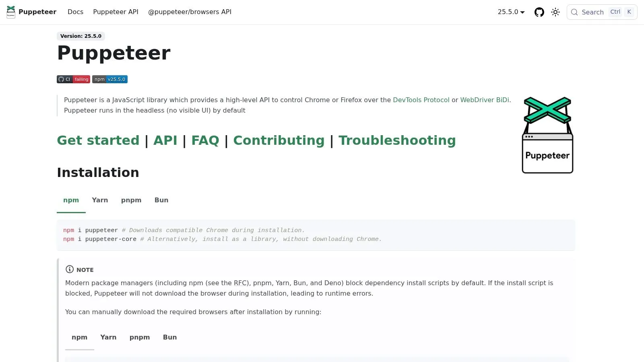This screenshot has width=644, height=362.
Task: Click the main Puppeteer page title
Action: coord(114,53)
